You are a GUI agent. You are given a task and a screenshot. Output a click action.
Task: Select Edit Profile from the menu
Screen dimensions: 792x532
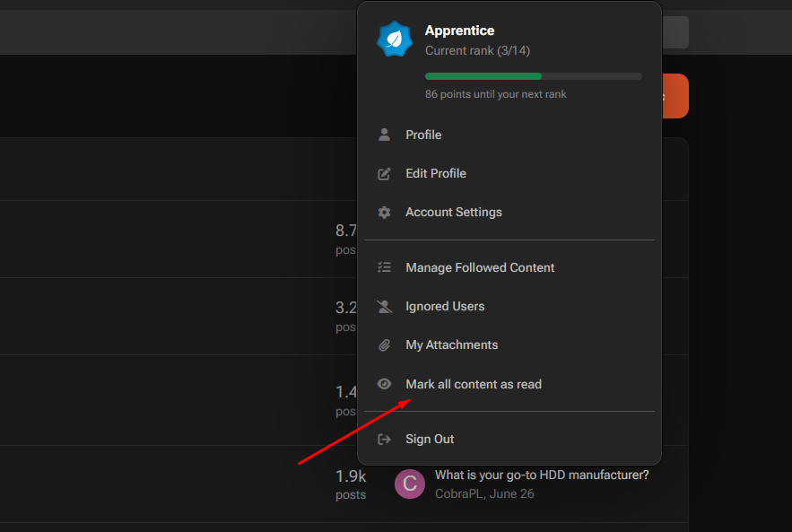point(509,173)
